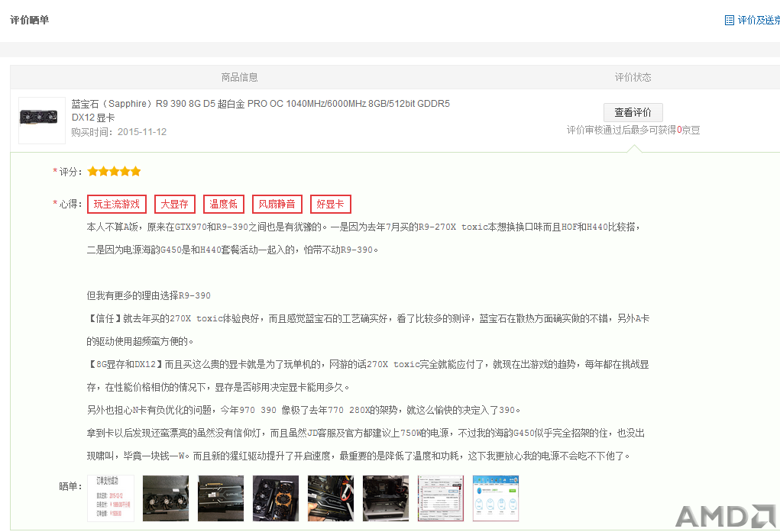The image size is (780, 532).
Task: Open the 评价及送京豆 link
Action: pyautogui.click(x=759, y=20)
